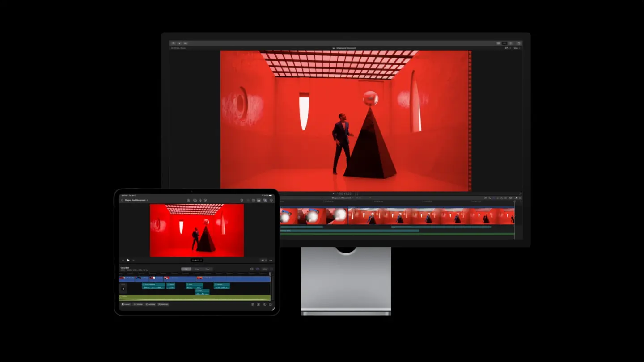Open the Inspect panel on iPad
The height and width of the screenshot is (362, 644).
[x=126, y=304]
